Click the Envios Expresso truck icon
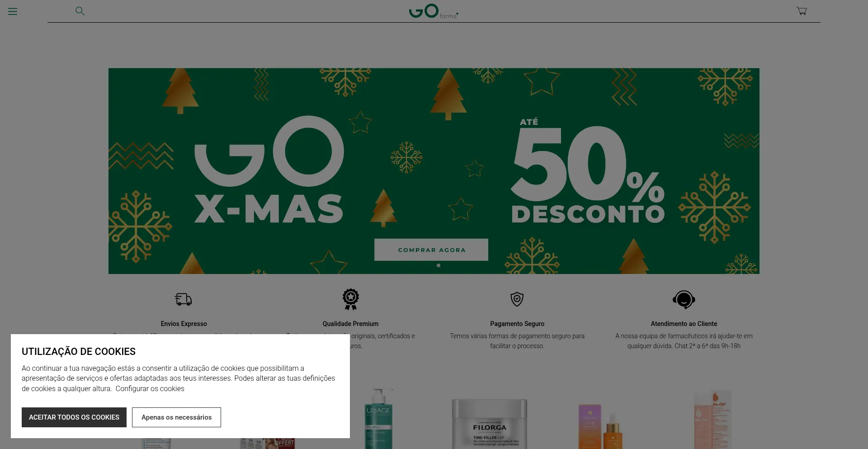Image resolution: width=868 pixels, height=449 pixels. point(183,299)
